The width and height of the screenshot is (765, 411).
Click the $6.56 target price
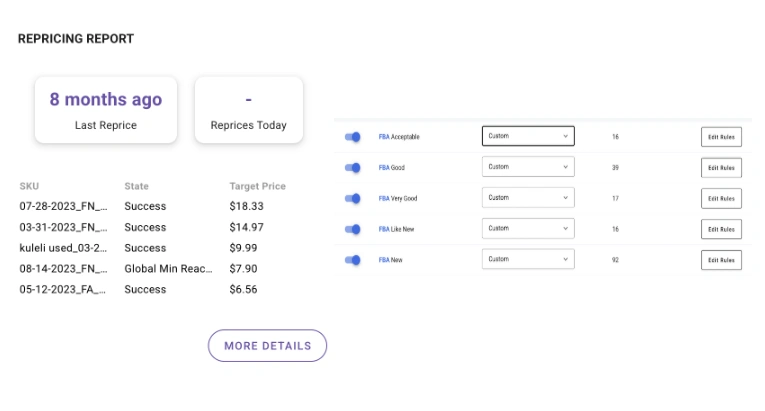(243, 289)
